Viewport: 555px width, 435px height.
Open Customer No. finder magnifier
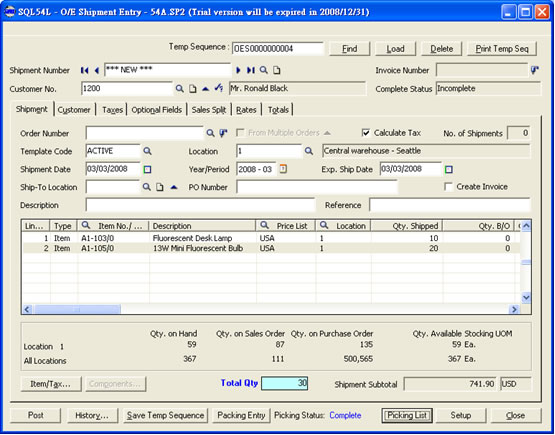click(179, 89)
